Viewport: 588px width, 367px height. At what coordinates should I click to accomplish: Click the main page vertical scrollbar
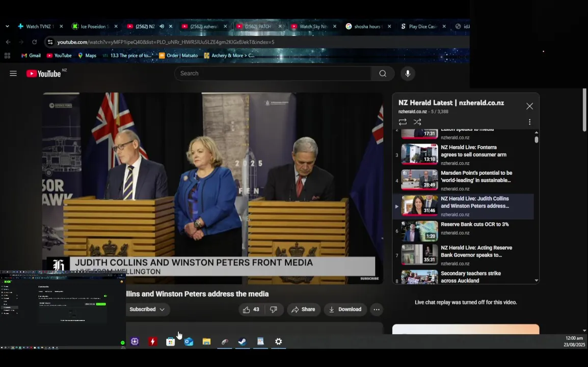[x=584, y=110]
